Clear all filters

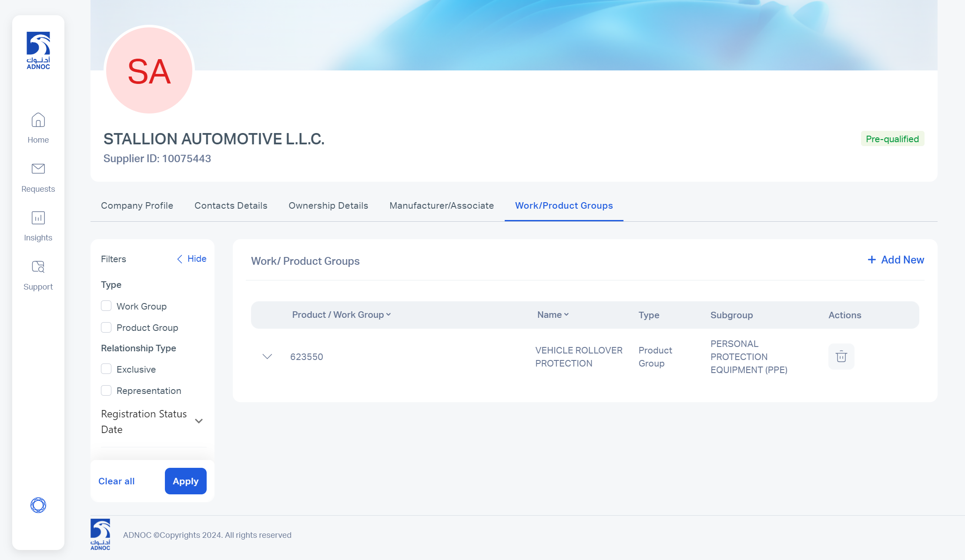(117, 481)
